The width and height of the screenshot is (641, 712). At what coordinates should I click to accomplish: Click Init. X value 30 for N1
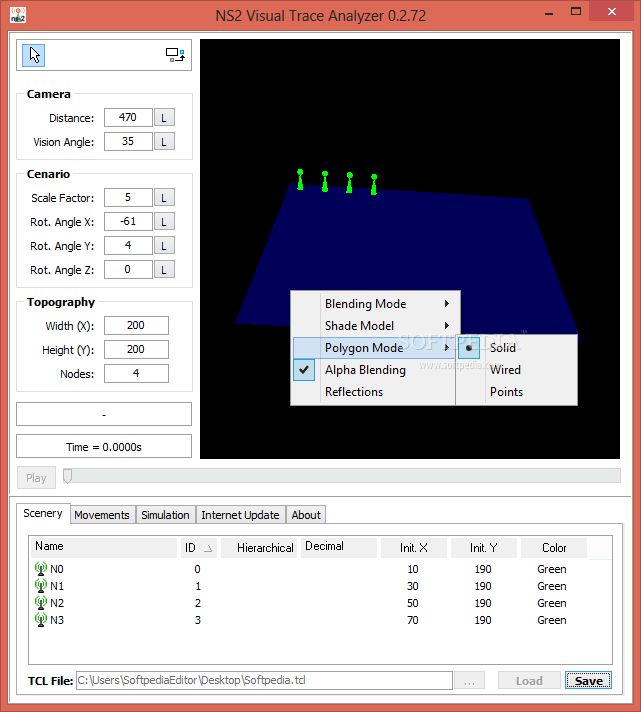(413, 586)
